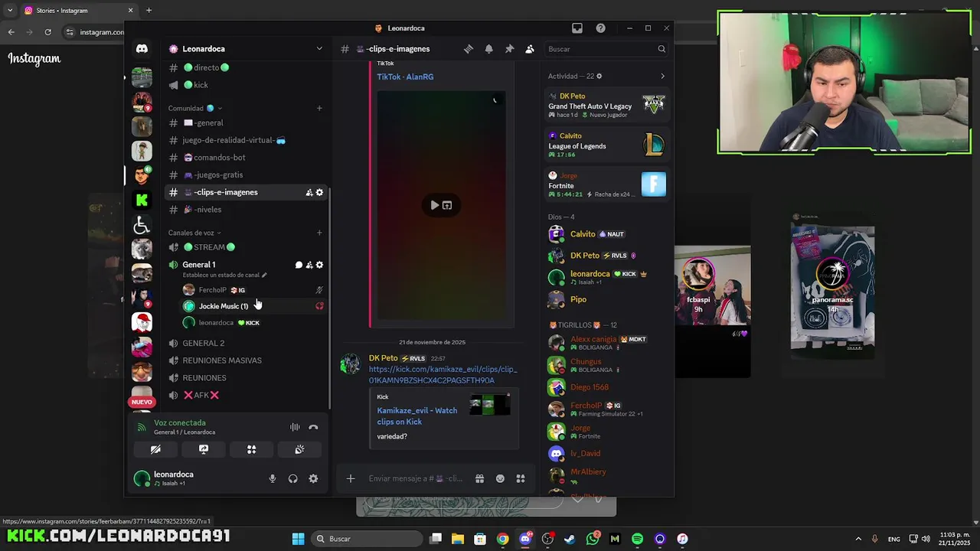
Task: Edit General 1 channel settings gear
Action: [319, 265]
